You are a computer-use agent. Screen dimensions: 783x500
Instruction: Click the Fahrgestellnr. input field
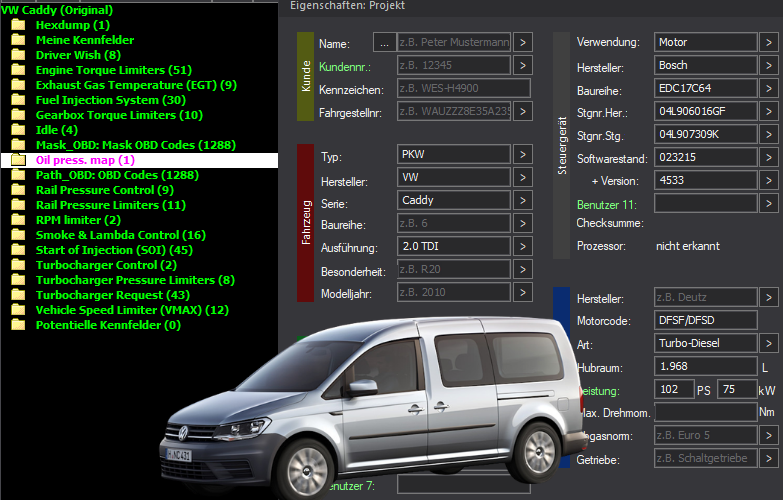pyautogui.click(x=454, y=111)
